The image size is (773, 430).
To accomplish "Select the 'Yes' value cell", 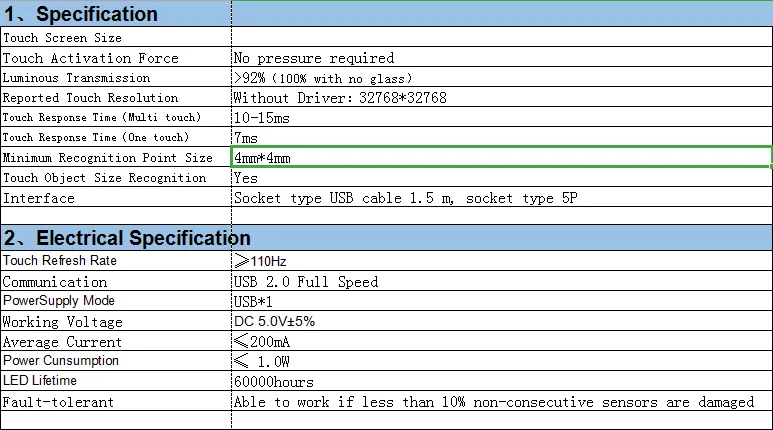I will [x=502, y=178].
